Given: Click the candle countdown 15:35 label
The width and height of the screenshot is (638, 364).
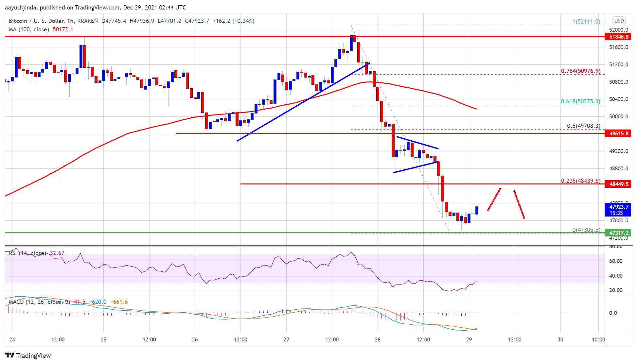Looking at the screenshot, I should click(616, 213).
